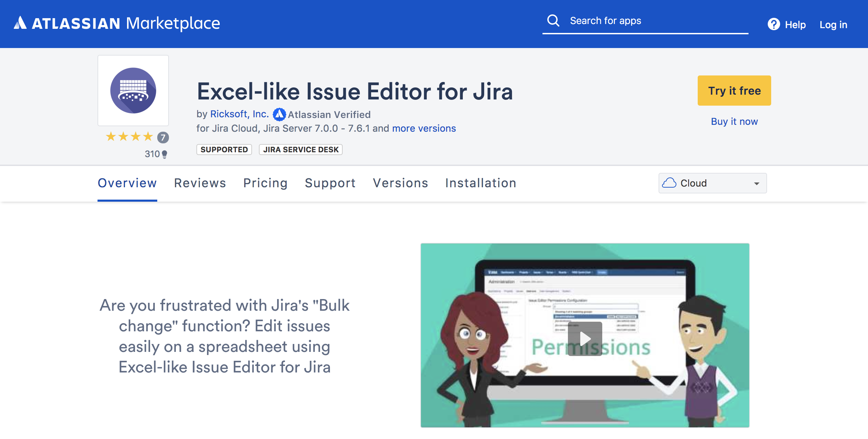Click the JIRA SERVICE DESK tag
This screenshot has height=439, width=868.
pos(301,150)
